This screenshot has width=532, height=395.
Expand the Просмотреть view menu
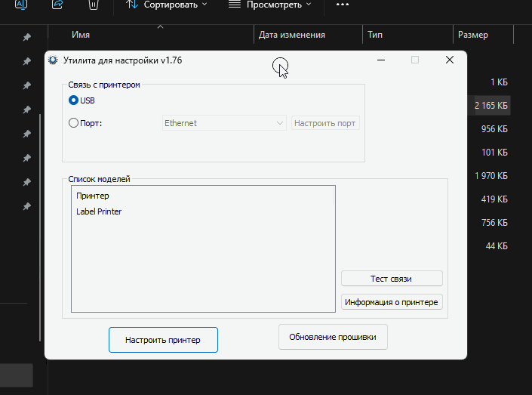[x=269, y=5]
